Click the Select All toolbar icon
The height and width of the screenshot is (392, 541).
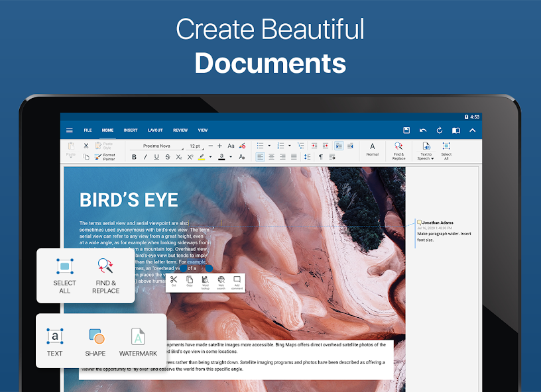click(x=446, y=148)
